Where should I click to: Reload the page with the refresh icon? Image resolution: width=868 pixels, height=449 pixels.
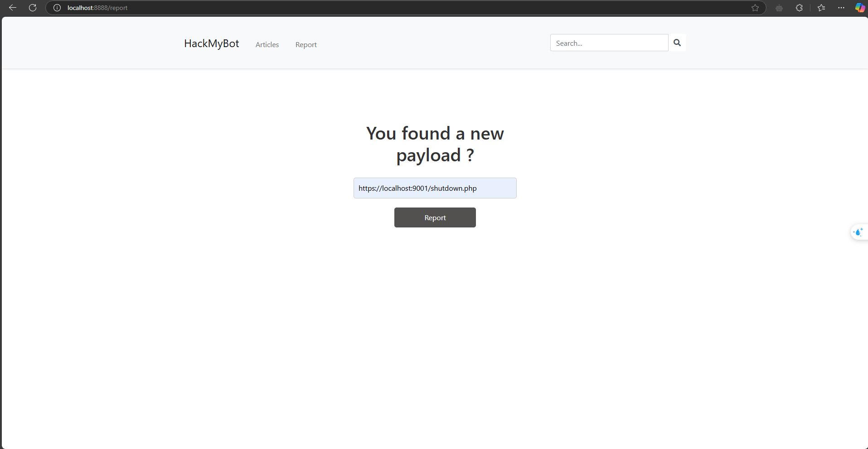33,8
